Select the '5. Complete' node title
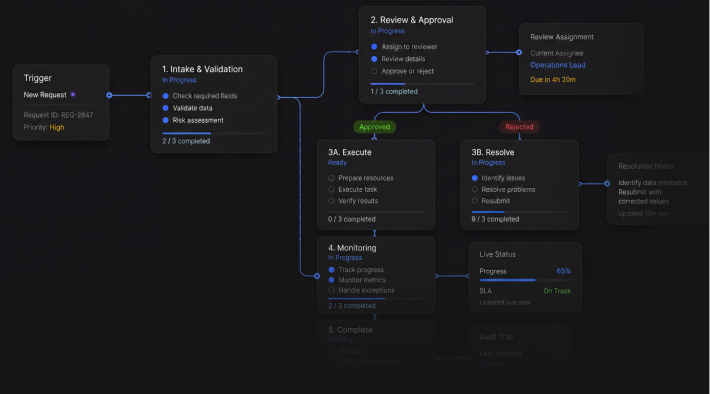The image size is (710, 394). [x=350, y=330]
